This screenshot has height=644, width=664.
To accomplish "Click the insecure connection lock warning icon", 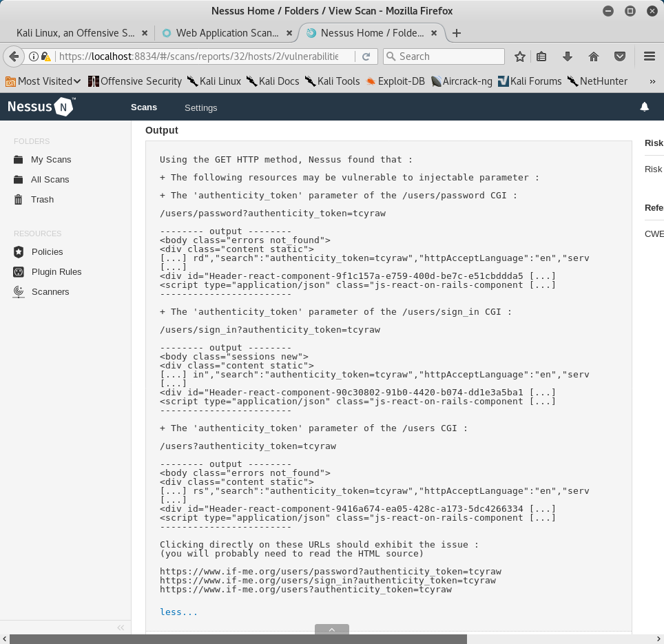I will tap(45, 56).
